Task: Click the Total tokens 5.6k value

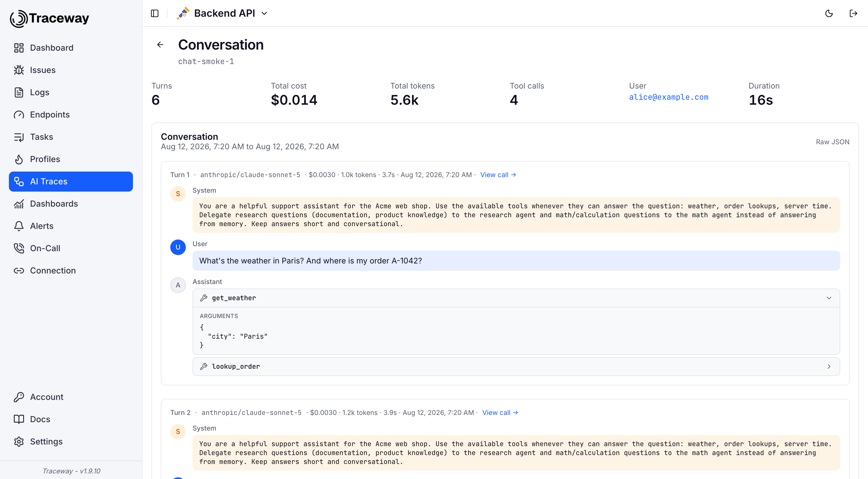Action: pyautogui.click(x=404, y=100)
